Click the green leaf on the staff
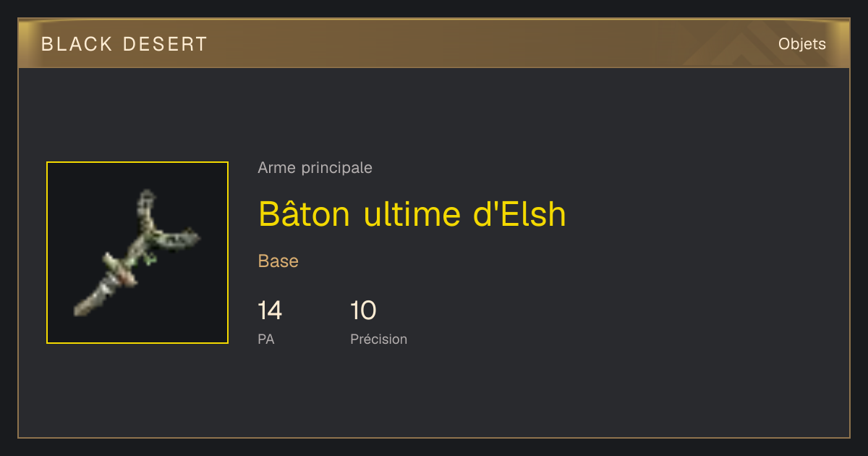Viewport: 868px width, 456px height. 150,258
